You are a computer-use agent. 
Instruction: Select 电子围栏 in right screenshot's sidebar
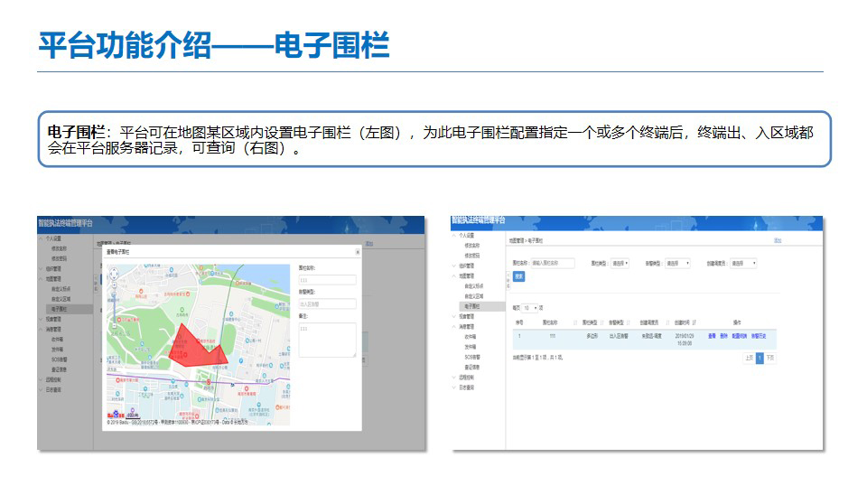coord(473,306)
